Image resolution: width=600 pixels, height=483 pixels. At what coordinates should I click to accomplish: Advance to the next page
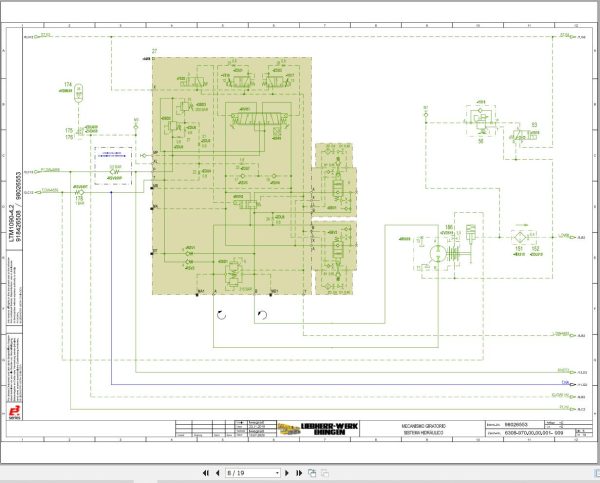point(287,473)
